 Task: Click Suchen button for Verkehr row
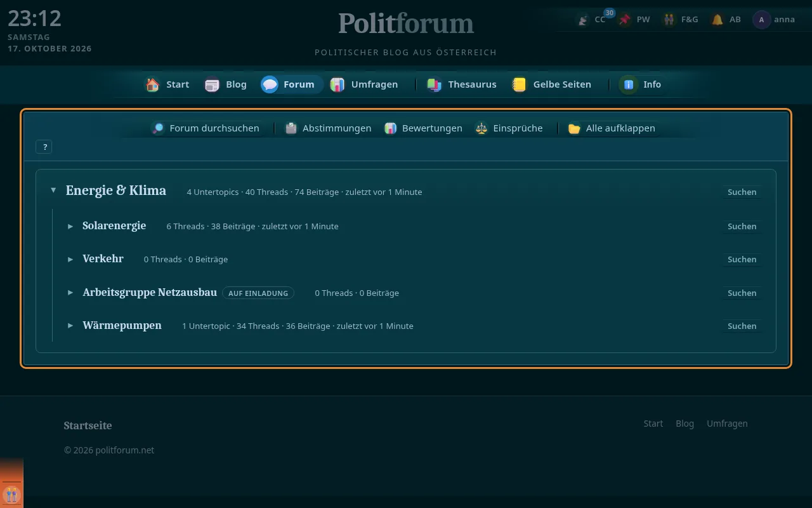[x=742, y=259]
